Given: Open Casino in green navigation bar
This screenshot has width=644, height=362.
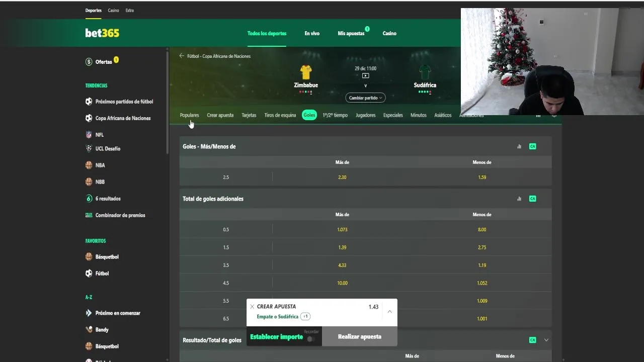Looking at the screenshot, I should tap(389, 33).
